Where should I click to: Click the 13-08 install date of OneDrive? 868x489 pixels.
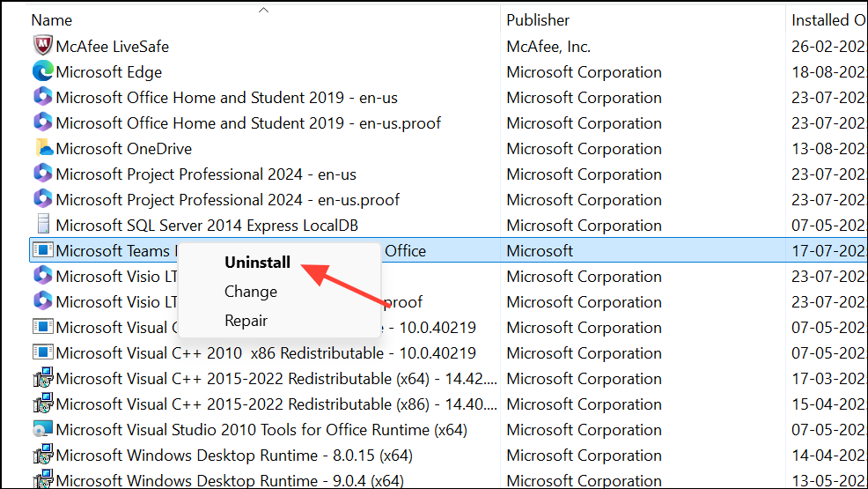(828, 148)
